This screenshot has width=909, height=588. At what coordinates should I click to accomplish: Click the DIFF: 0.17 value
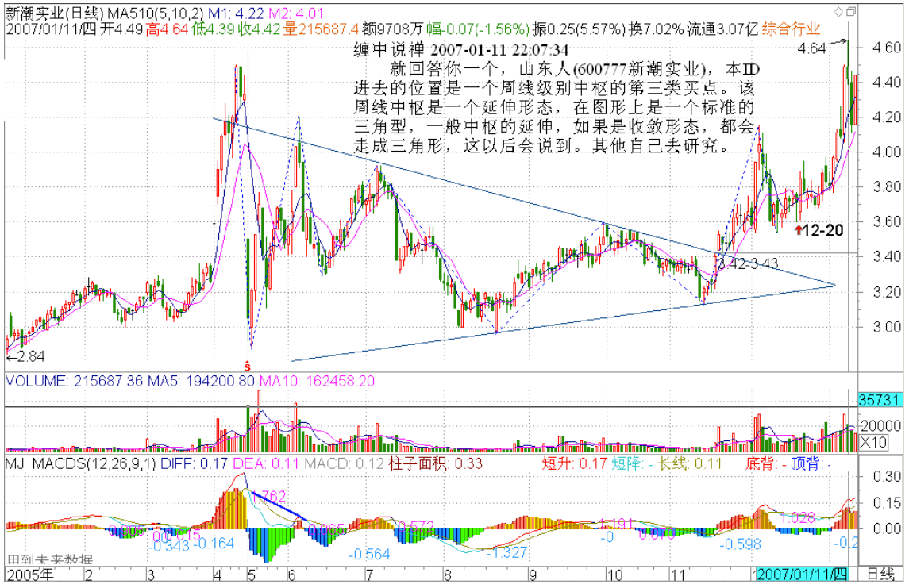pos(195,463)
